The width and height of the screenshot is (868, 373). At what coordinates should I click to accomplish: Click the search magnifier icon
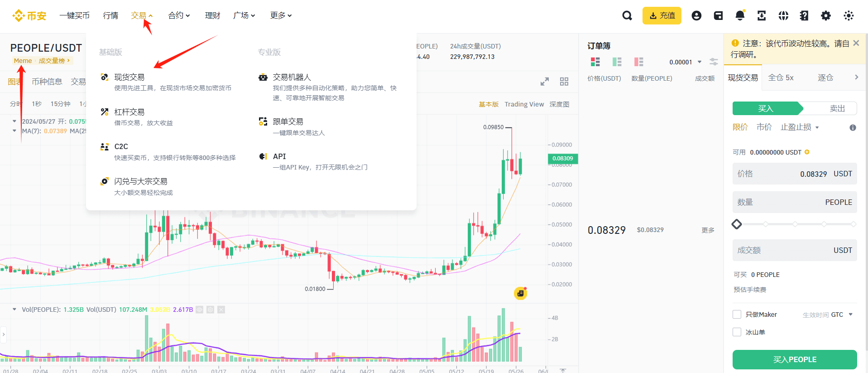point(627,16)
